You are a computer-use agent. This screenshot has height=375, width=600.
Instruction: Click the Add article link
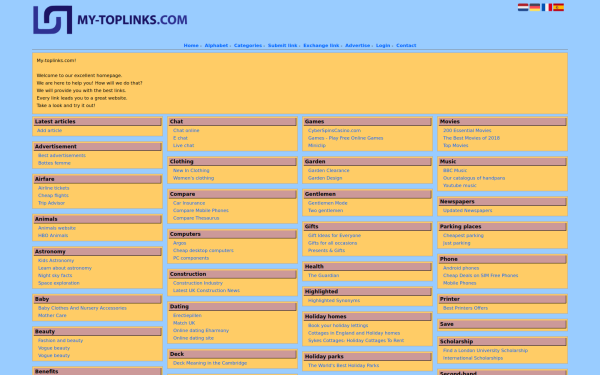click(49, 130)
